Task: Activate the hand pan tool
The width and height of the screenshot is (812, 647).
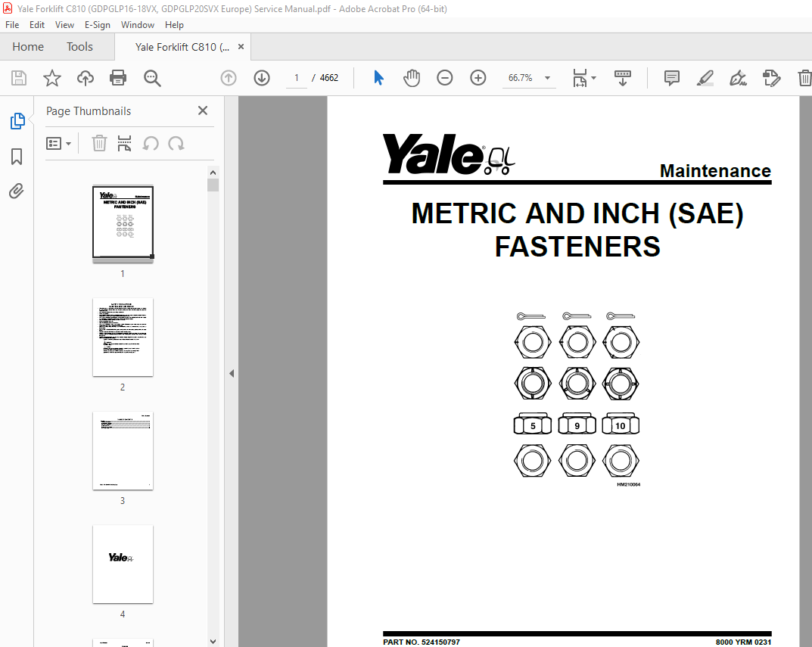Action: pos(412,78)
